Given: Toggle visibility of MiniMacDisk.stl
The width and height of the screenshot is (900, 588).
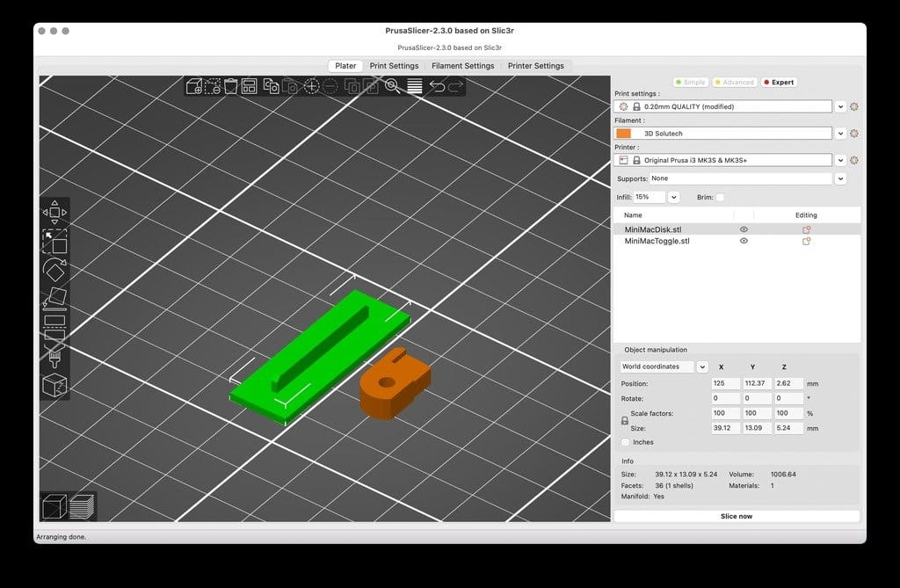Looking at the screenshot, I should click(x=744, y=229).
